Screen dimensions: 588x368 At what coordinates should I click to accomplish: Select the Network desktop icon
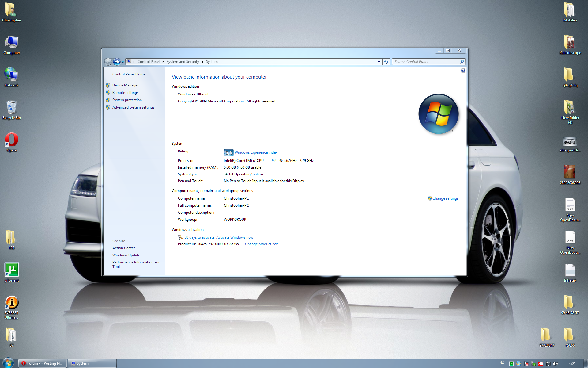point(12,77)
